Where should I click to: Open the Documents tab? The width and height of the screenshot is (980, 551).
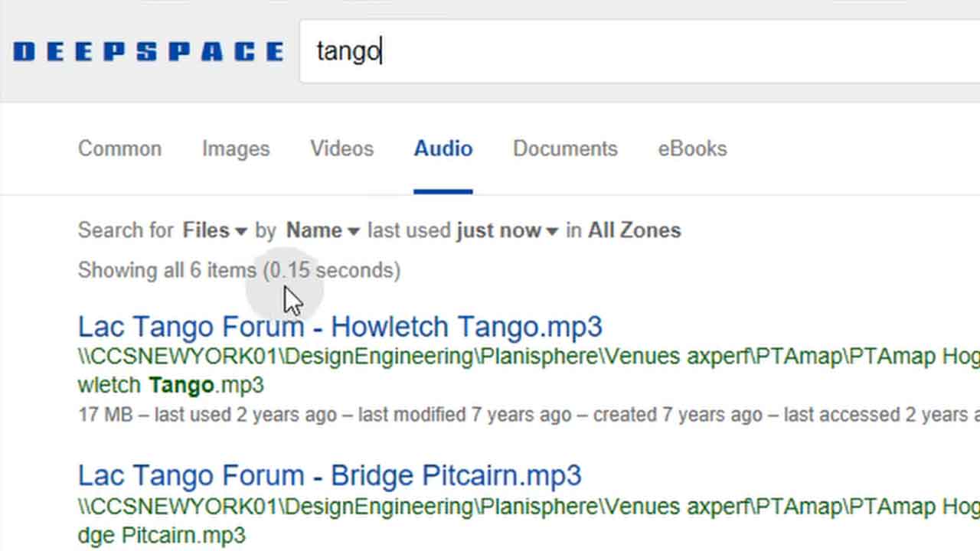(x=565, y=148)
